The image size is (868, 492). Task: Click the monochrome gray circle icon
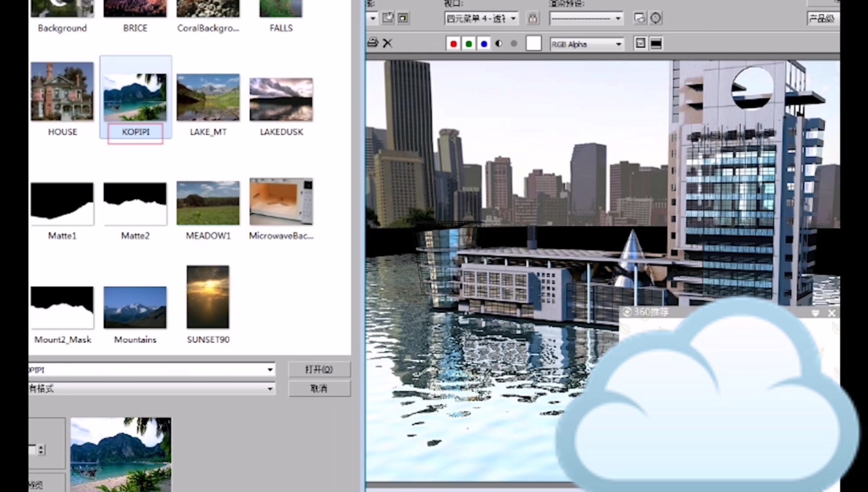click(514, 44)
